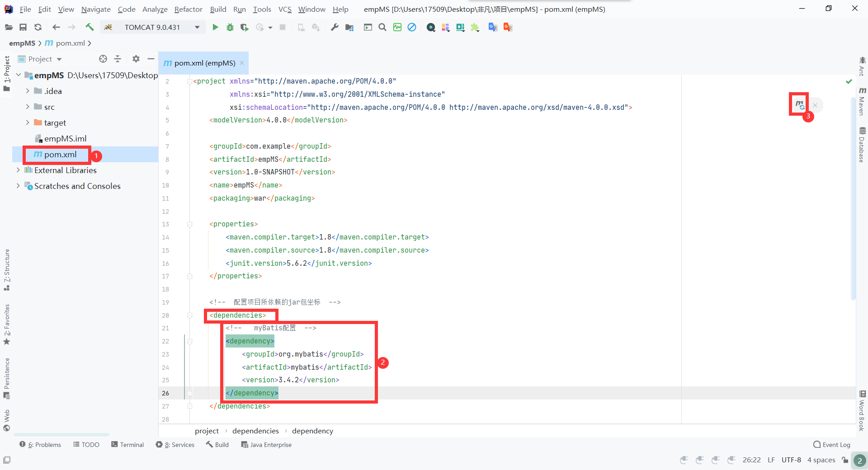Dismiss the Maven reload popup with X

coord(815,105)
